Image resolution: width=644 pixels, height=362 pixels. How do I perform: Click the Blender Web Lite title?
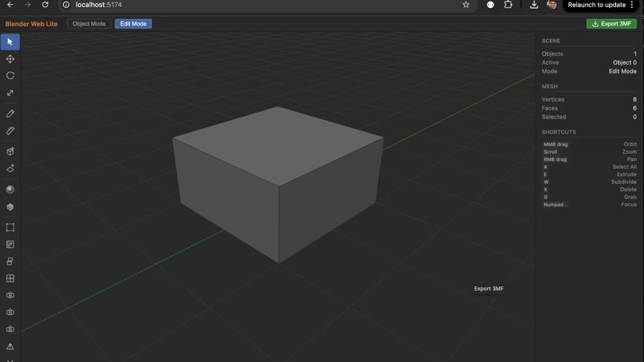point(31,24)
